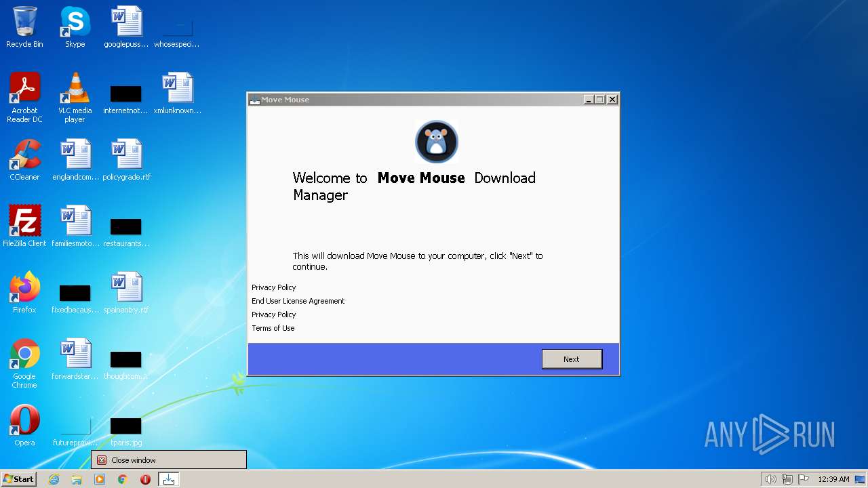Screen dimensions: 868x488
Task: Select the forwardstar Word document
Action: (x=75, y=359)
